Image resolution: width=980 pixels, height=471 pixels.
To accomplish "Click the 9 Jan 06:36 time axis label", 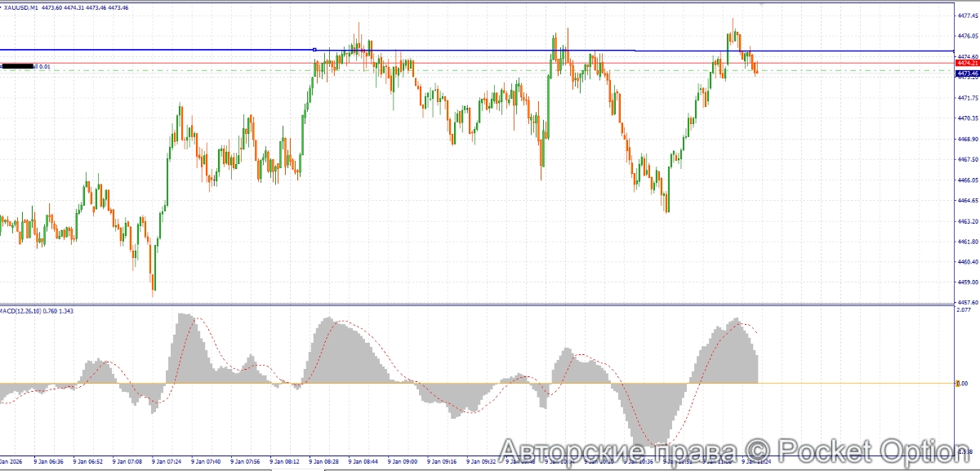I will click(x=49, y=461).
